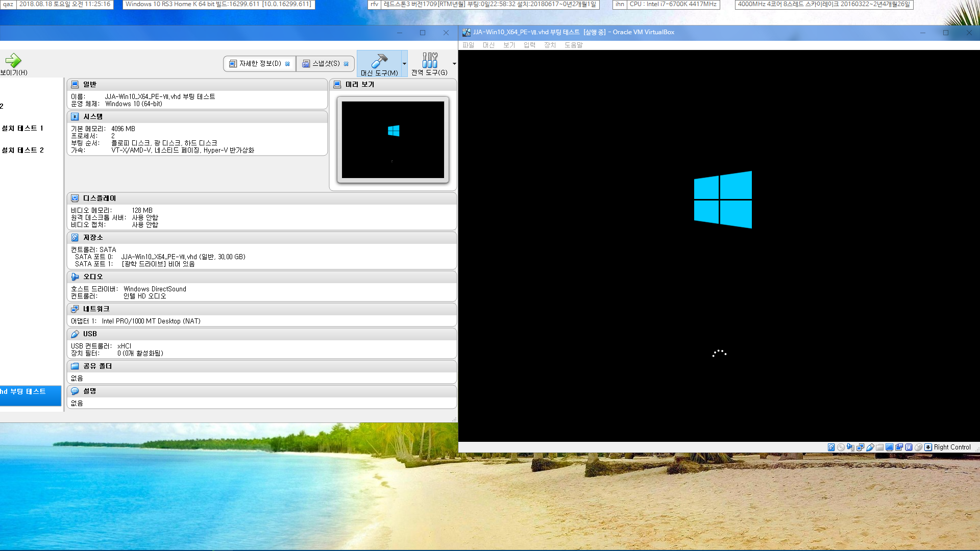Click 'Intel PRO/1000 MT Desktop (NAT)' adapter text

click(x=151, y=321)
